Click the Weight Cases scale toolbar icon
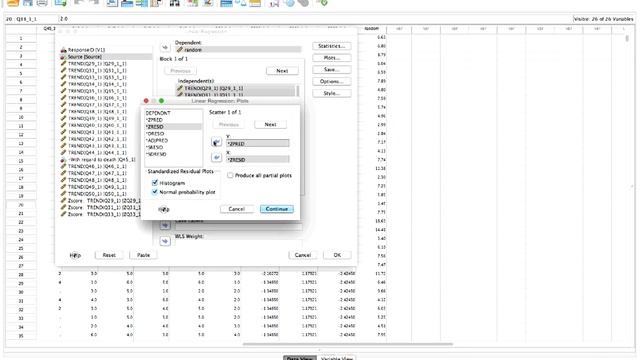 (x=240, y=3)
